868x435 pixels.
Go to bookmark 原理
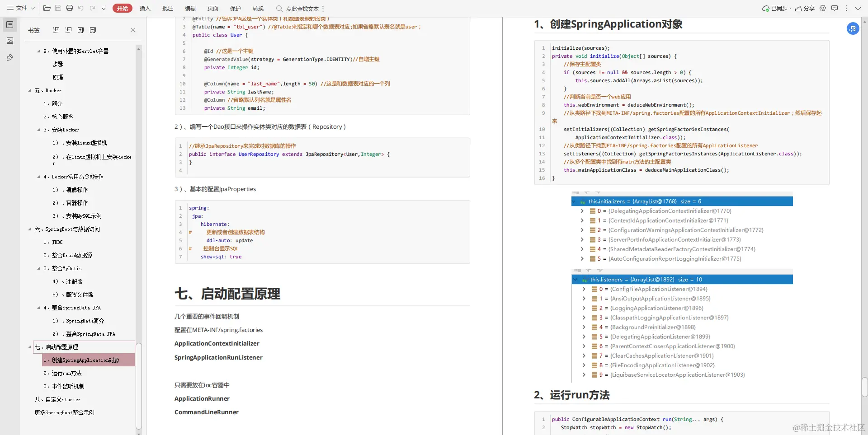click(x=58, y=77)
